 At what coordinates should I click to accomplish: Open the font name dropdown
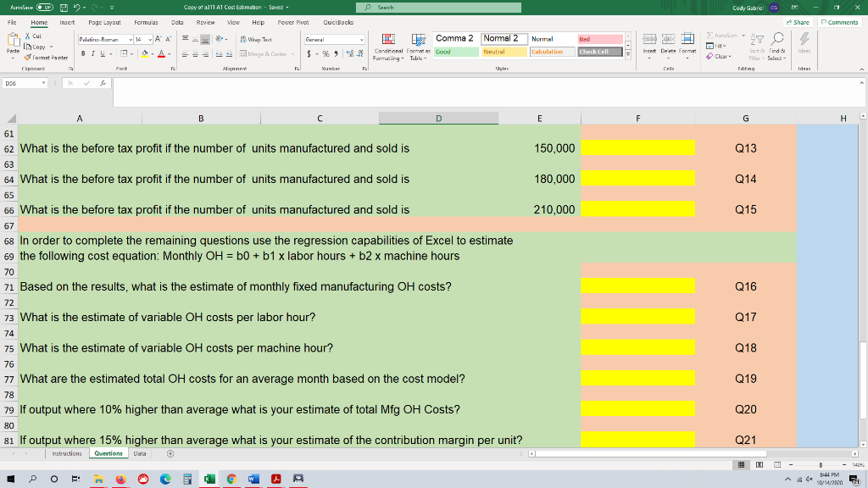click(x=131, y=40)
